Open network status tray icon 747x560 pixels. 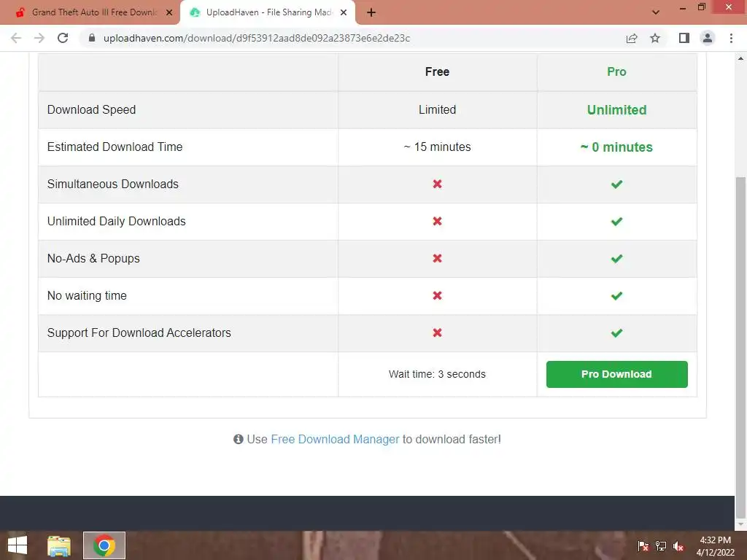pos(661,546)
